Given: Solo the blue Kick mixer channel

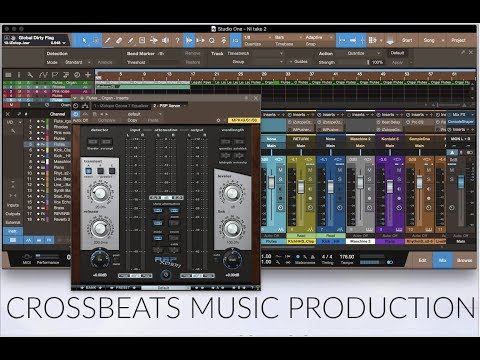Looking at the screenshot, I should point(339,179).
